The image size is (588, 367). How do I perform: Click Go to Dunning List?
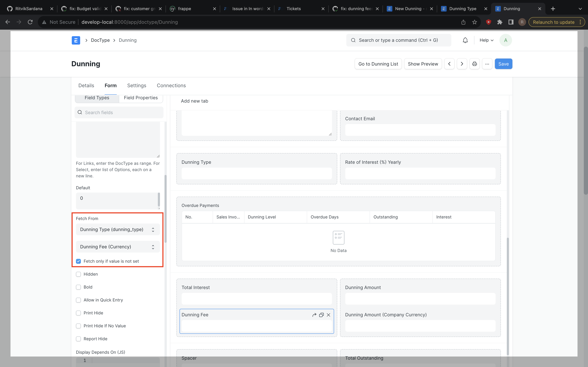[x=378, y=64]
